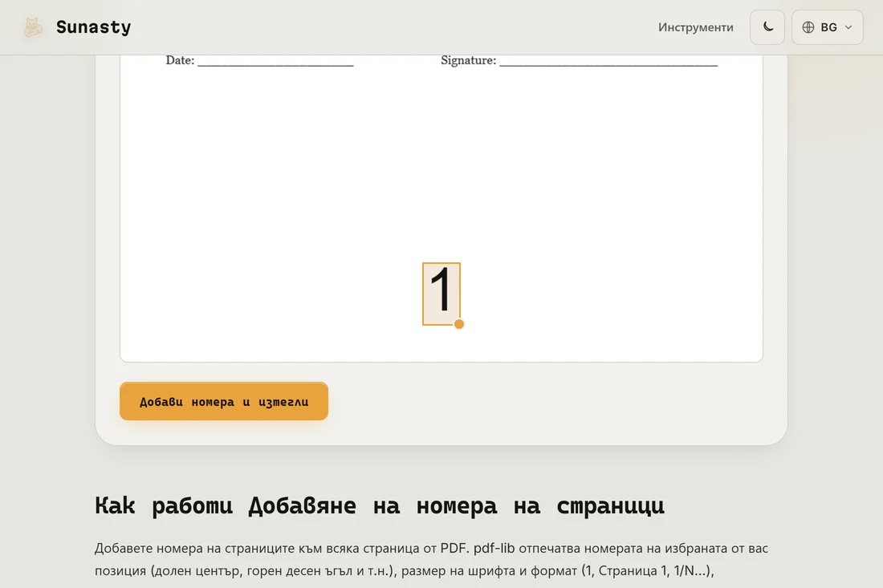The height and width of the screenshot is (588, 883).
Task: Open the Sunasty home title link
Action: coord(93,27)
